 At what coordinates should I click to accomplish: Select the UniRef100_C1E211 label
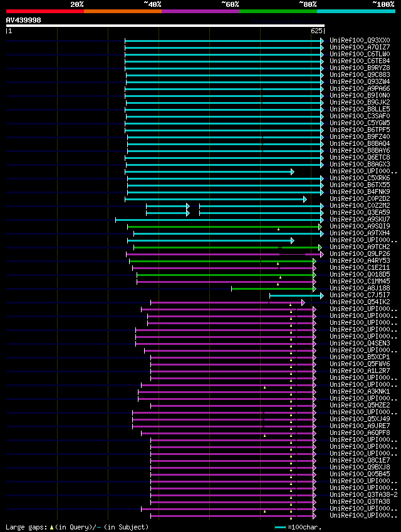[x=360, y=268]
